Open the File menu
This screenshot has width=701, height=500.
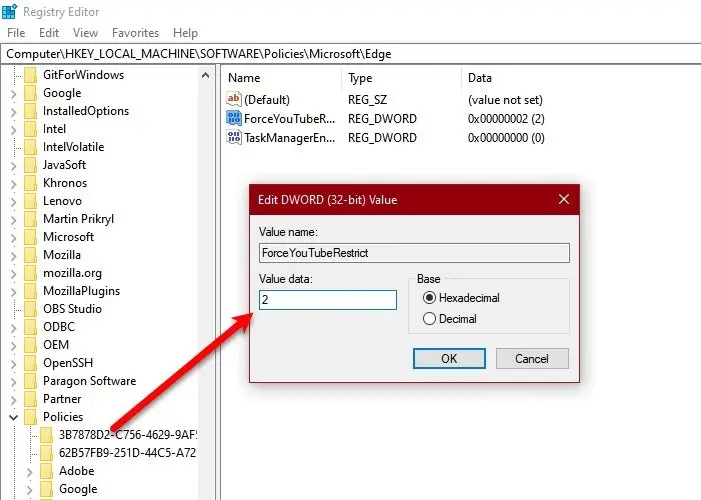pos(16,33)
